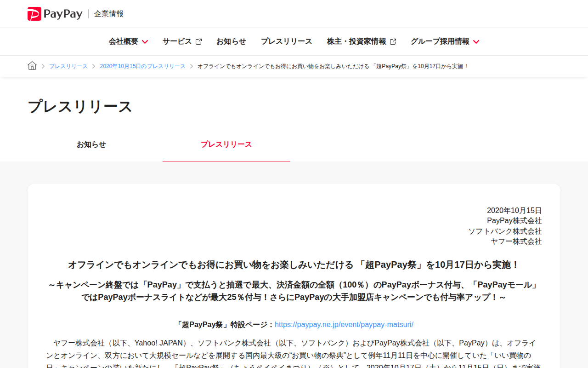Click the ソフトバンク株式会社 company name

tap(505, 231)
